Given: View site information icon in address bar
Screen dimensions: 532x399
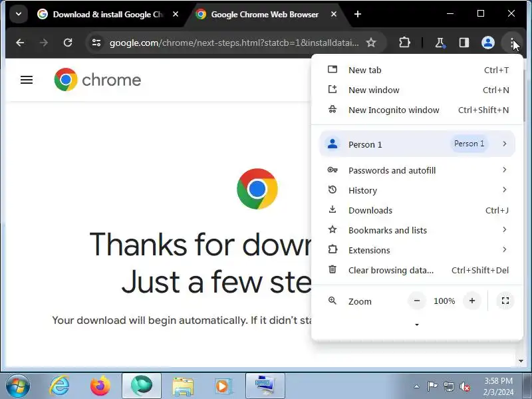Looking at the screenshot, I should 96,43.
